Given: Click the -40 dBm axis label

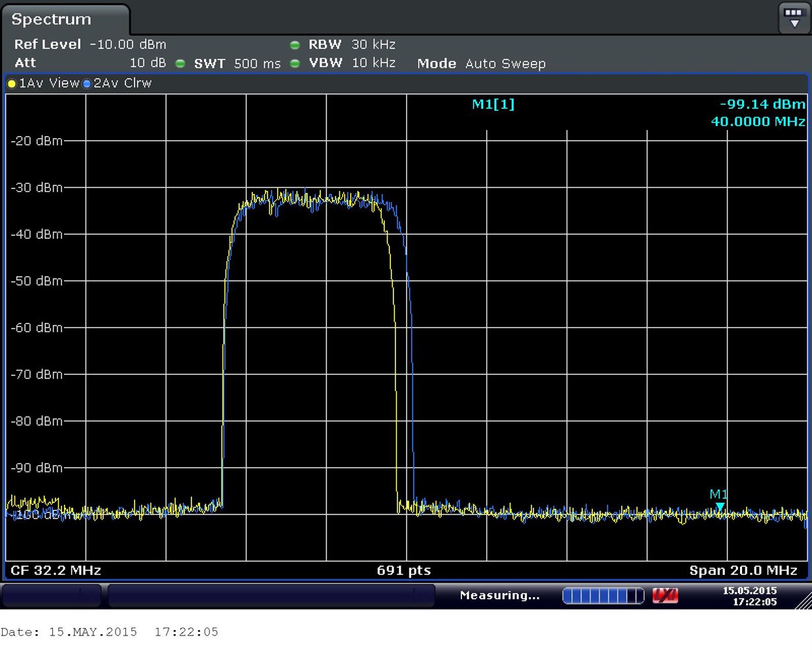Looking at the screenshot, I should [x=37, y=235].
